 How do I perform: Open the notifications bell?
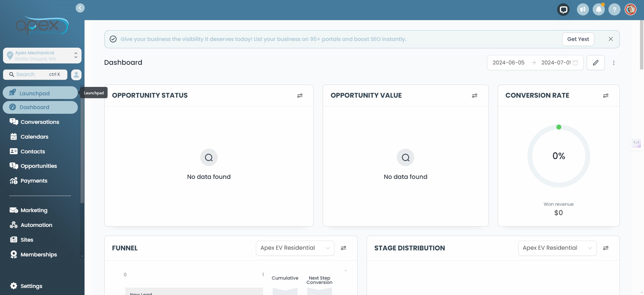[x=599, y=9]
